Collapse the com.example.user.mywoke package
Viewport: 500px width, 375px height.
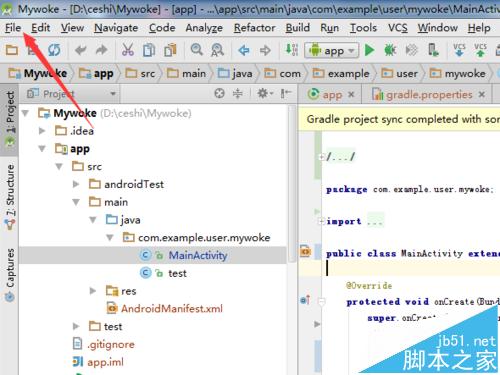click(110, 238)
